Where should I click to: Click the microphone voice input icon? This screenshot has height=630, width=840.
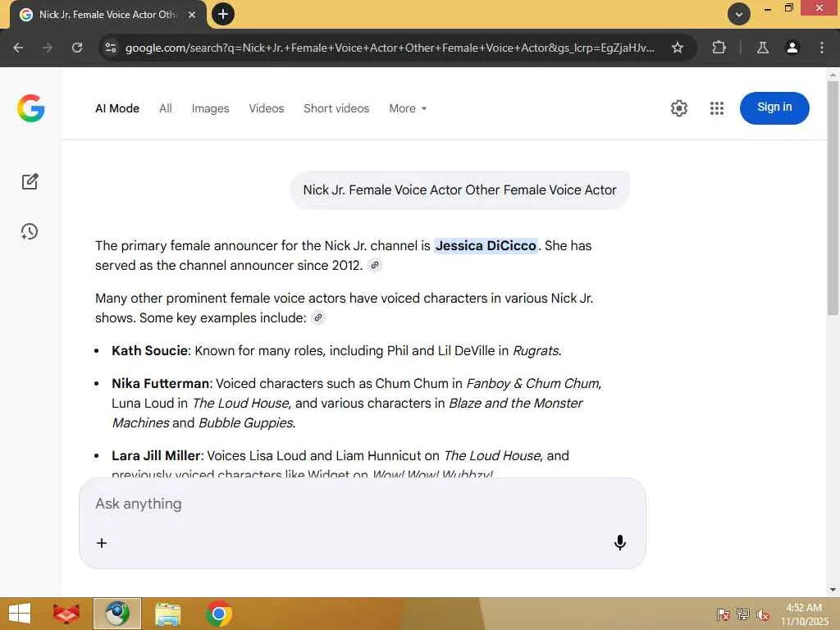[620, 543]
